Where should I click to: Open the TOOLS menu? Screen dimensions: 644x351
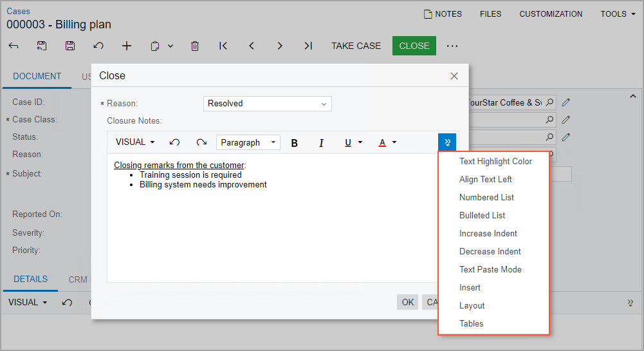point(618,14)
